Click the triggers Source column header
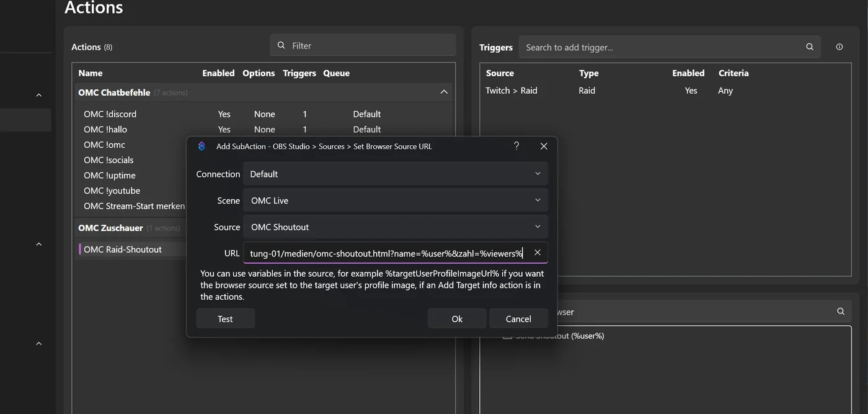This screenshot has width=868, height=414. click(500, 73)
